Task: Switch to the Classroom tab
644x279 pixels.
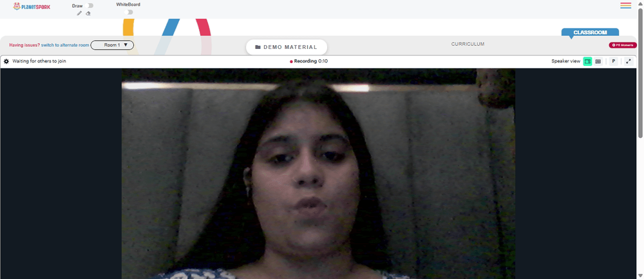Action: point(590,32)
